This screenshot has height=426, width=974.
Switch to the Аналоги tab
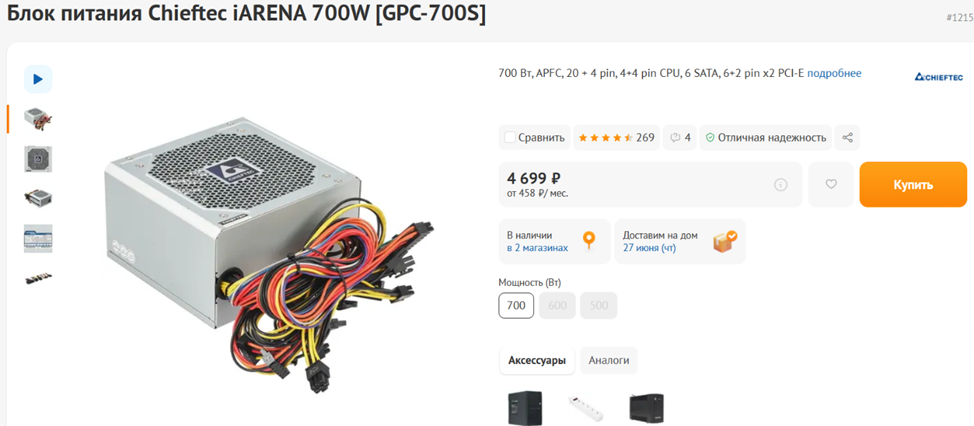pyautogui.click(x=609, y=360)
